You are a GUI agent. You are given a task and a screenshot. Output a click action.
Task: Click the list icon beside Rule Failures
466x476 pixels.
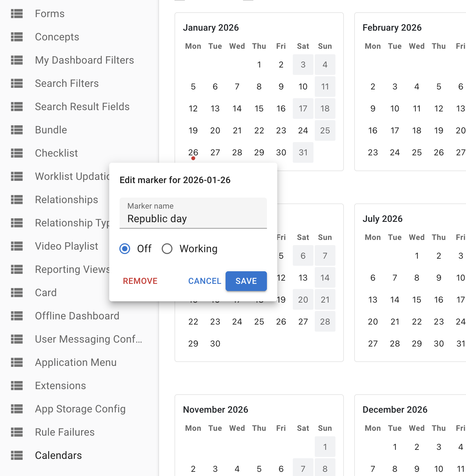coord(17,432)
